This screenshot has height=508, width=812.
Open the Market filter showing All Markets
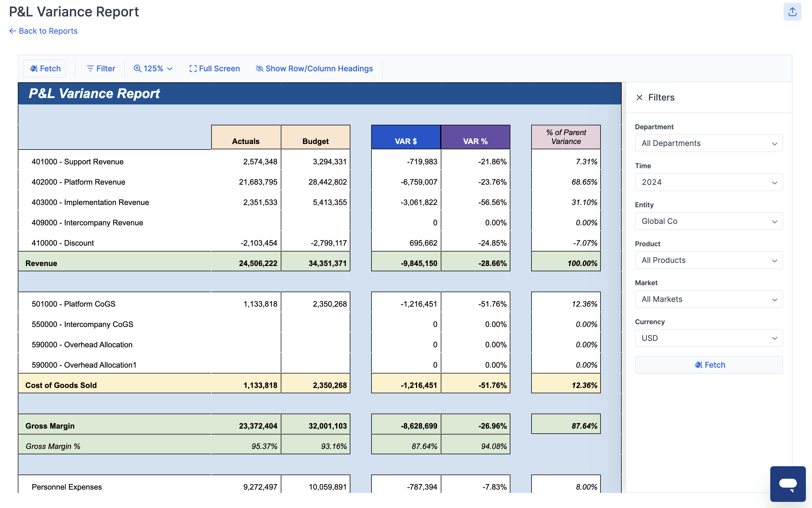tap(708, 299)
